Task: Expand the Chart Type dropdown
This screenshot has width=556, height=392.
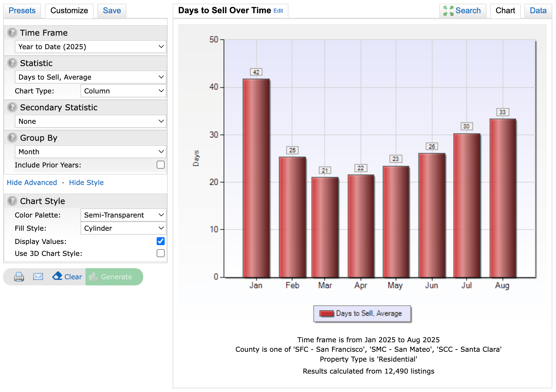Action: click(123, 91)
